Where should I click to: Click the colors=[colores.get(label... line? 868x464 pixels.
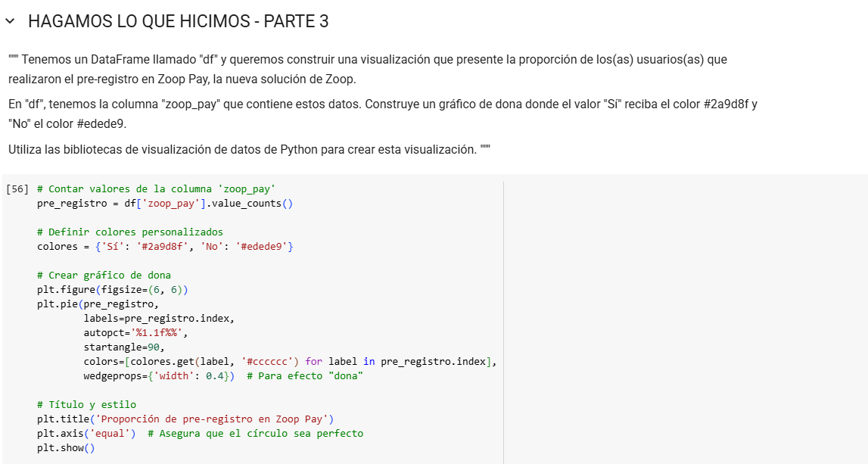290,362
